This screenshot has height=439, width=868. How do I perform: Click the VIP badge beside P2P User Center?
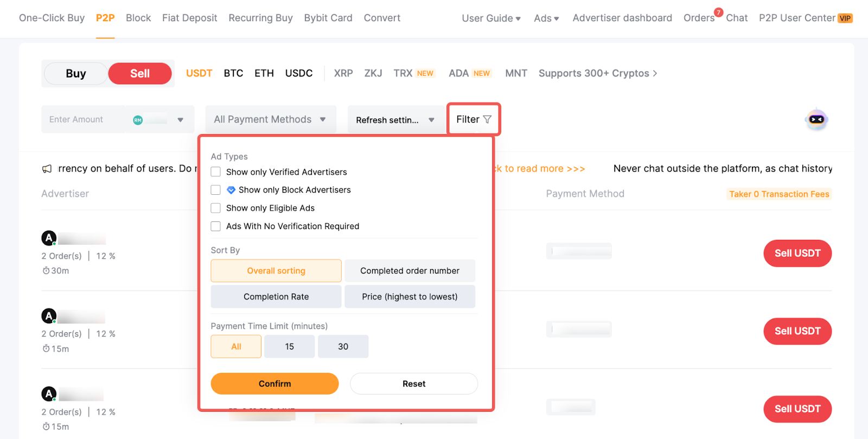pos(845,18)
